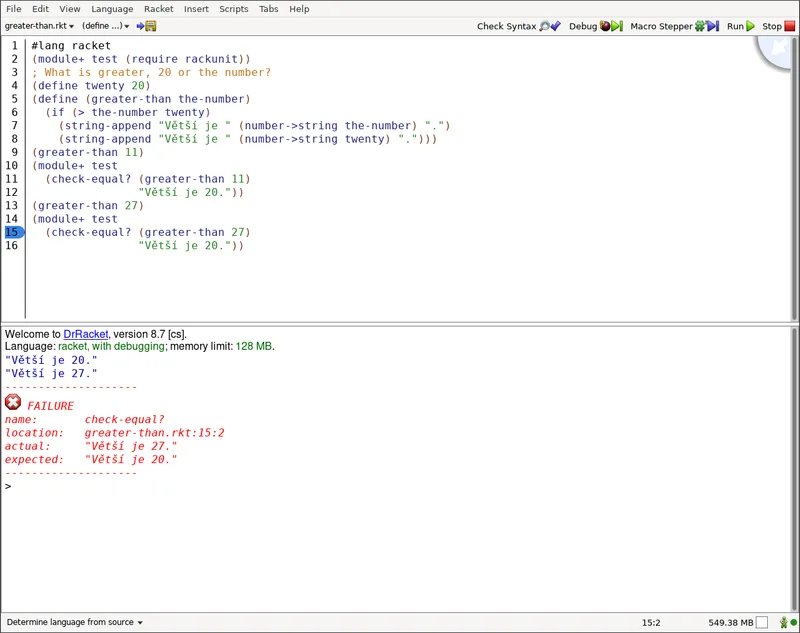Viewport: 800px width, 633px height.
Task: Click the '(if (> the-number twenty)' line
Action: click(x=128, y=112)
